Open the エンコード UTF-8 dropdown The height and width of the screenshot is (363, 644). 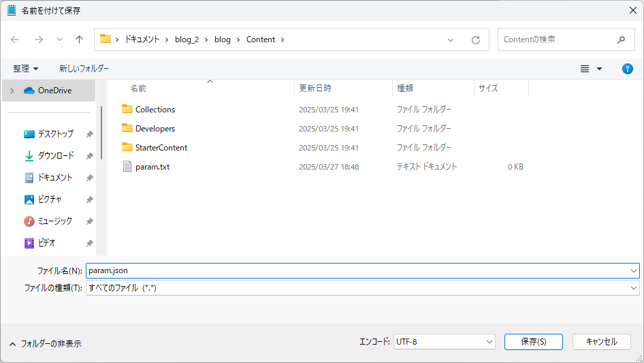444,342
